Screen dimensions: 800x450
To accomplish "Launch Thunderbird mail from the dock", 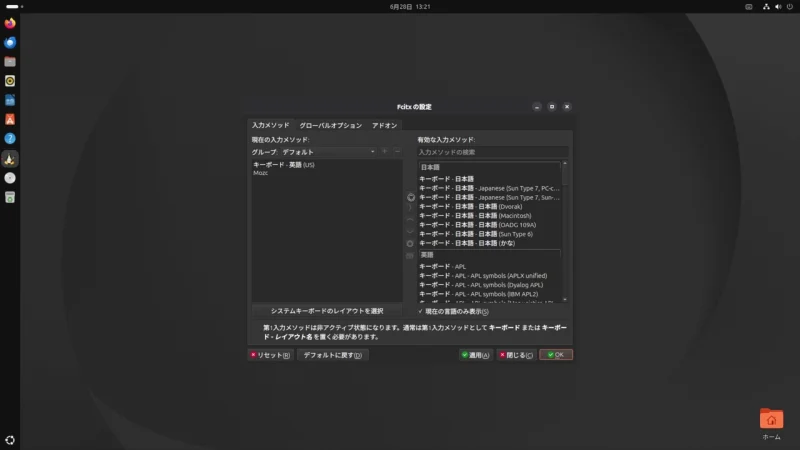I will click(x=10, y=42).
